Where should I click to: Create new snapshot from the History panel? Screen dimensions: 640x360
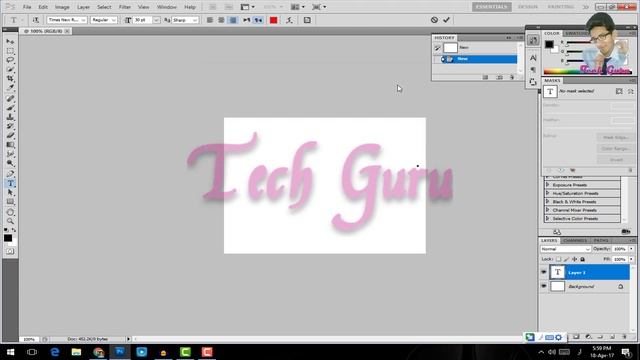coord(500,77)
